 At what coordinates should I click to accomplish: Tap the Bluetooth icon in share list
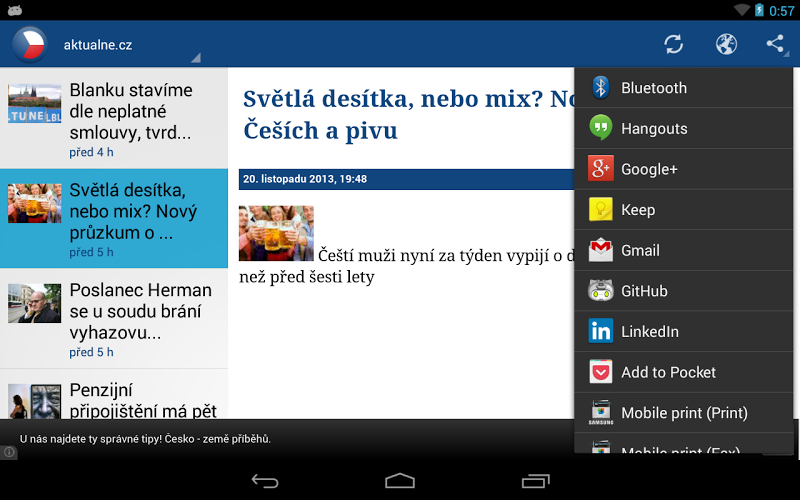point(601,87)
